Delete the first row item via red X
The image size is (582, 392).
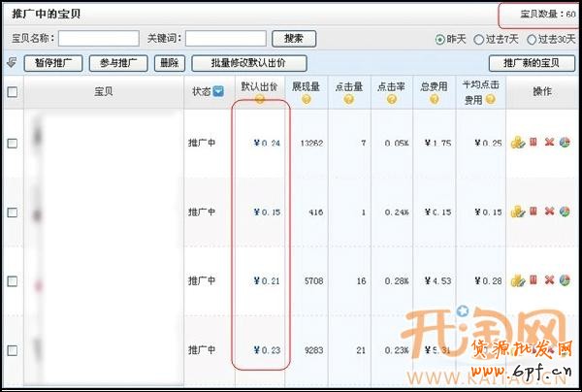tap(549, 143)
